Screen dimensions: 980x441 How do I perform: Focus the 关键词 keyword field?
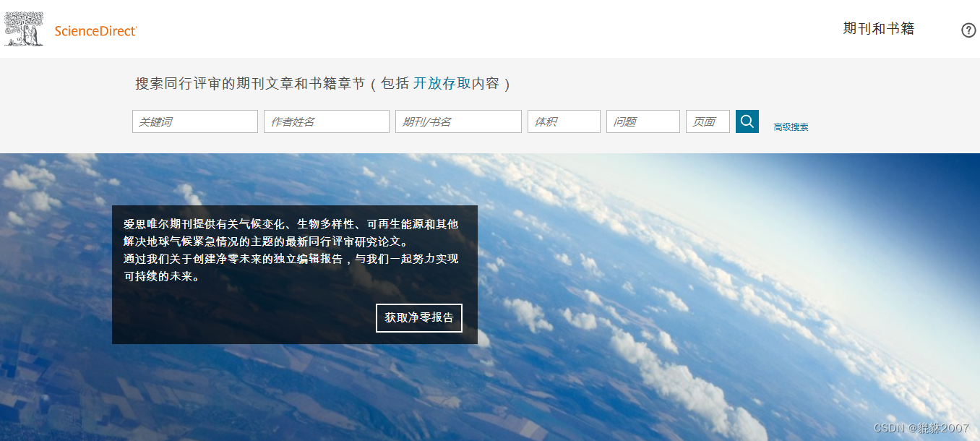click(x=195, y=121)
